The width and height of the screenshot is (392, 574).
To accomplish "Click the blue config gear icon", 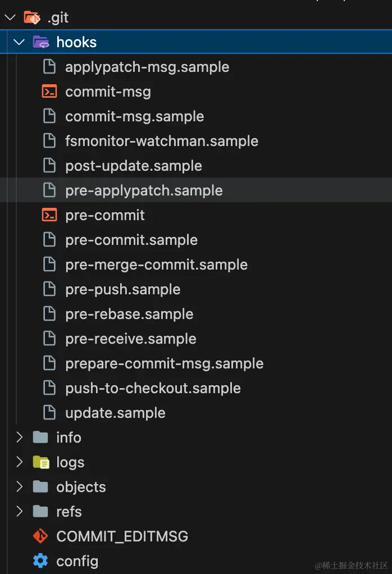I will pos(40,561).
